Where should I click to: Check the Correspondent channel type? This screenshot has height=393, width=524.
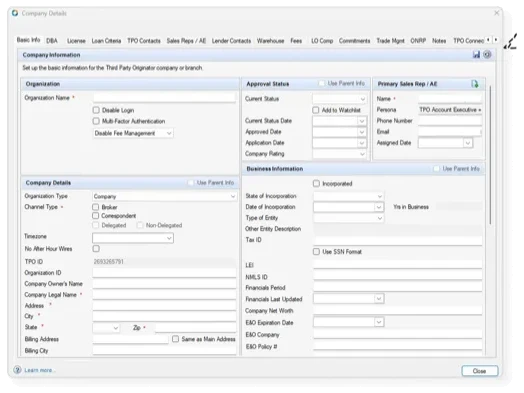coord(96,216)
